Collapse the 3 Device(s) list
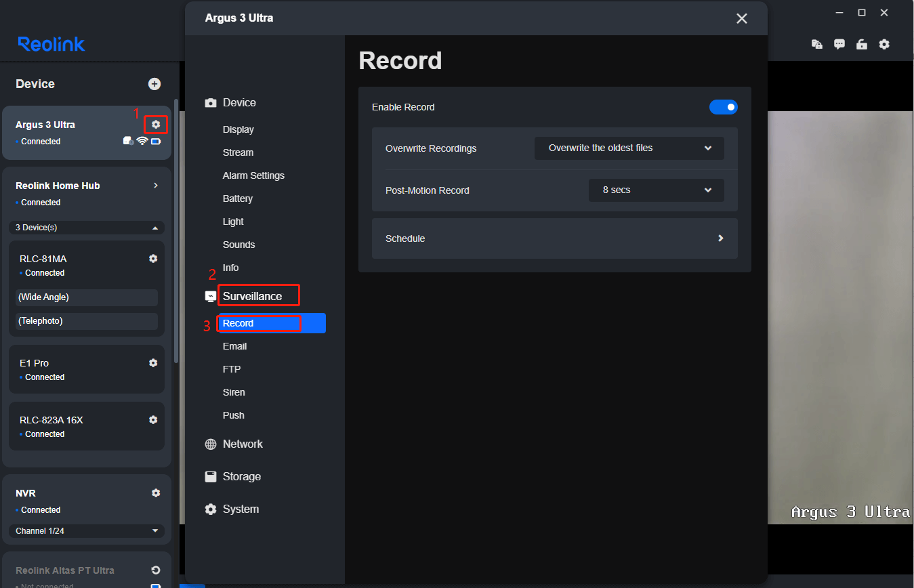 (x=87, y=228)
